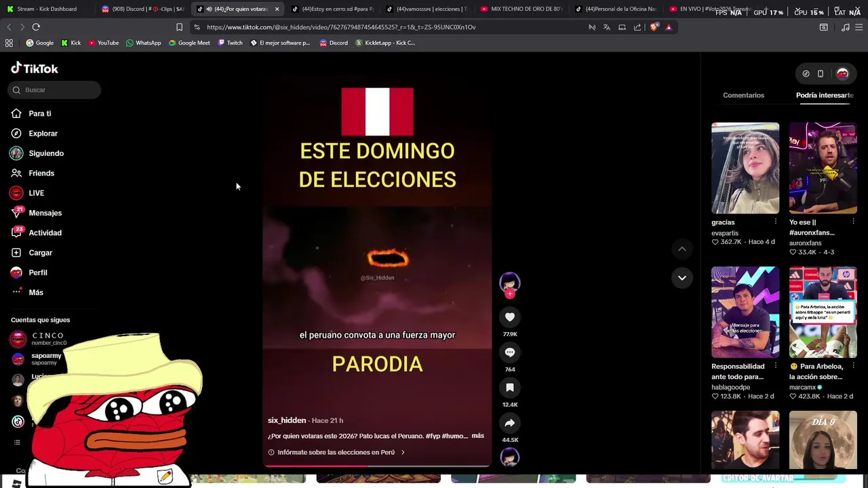Like the video with the heart icon
Image resolution: width=868 pixels, height=488 pixels.
click(510, 317)
